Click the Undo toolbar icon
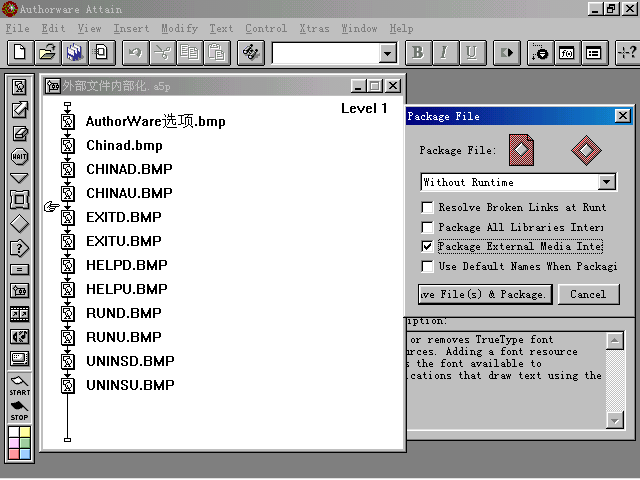Image resolution: width=640 pixels, height=480 pixels. (135, 53)
